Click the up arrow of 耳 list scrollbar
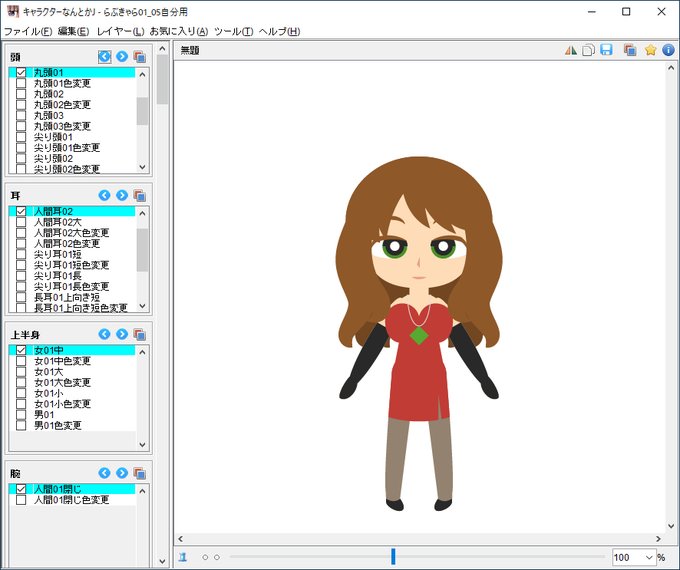Image resolution: width=680 pixels, height=570 pixels. coord(143,213)
